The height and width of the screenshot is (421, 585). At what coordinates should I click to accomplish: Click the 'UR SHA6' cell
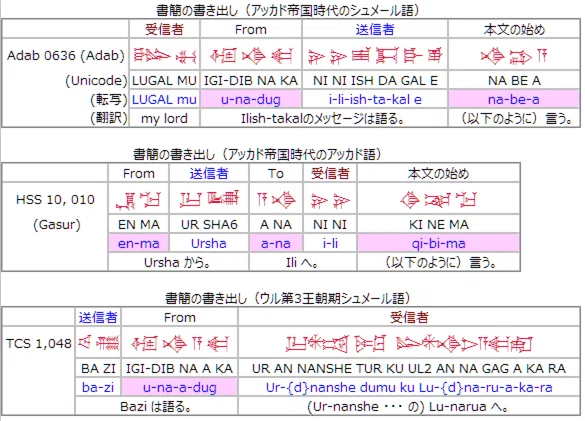[x=209, y=225]
